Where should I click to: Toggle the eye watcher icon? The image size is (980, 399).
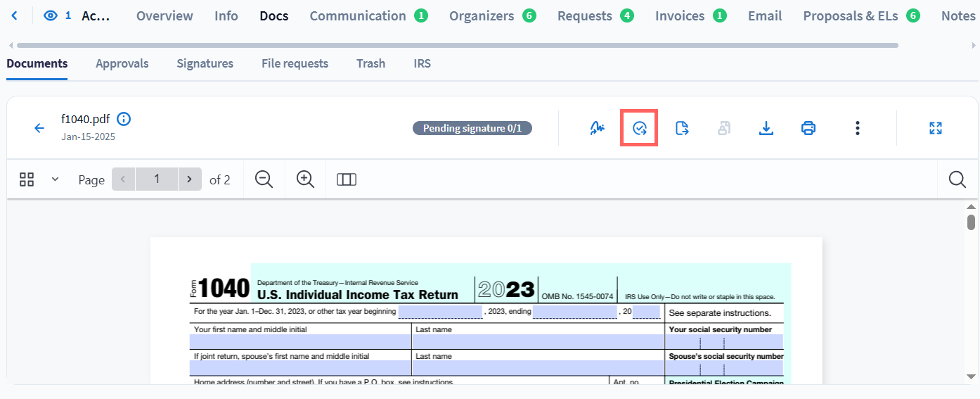coord(50,15)
